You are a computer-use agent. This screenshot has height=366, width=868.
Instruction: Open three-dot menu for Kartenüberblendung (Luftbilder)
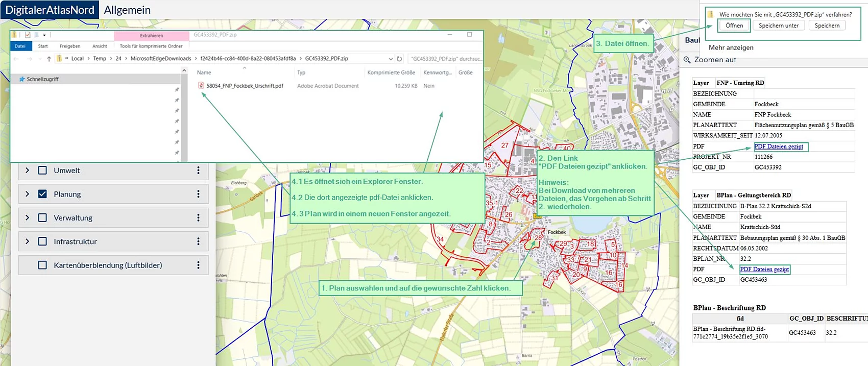point(199,265)
